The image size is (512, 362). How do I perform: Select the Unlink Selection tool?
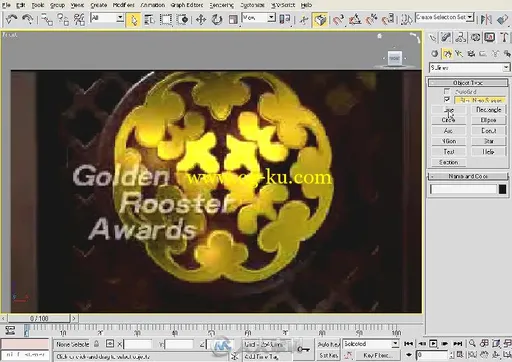(63, 19)
